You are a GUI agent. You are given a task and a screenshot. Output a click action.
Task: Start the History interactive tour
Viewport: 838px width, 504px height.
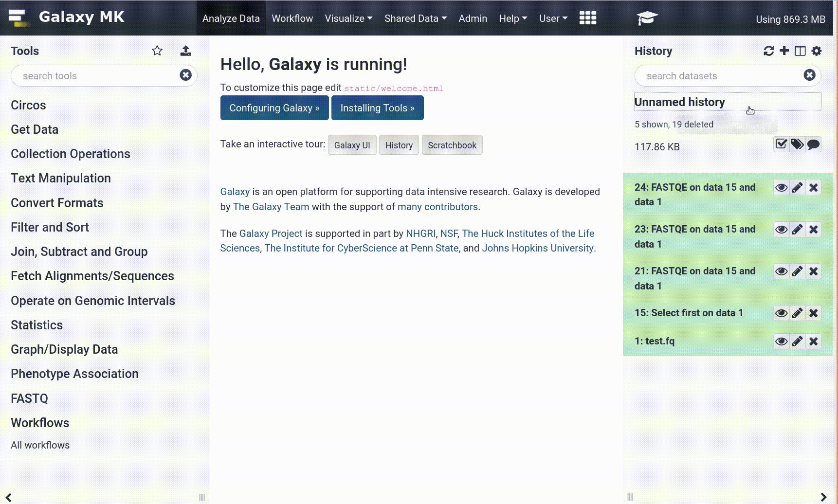(x=399, y=145)
